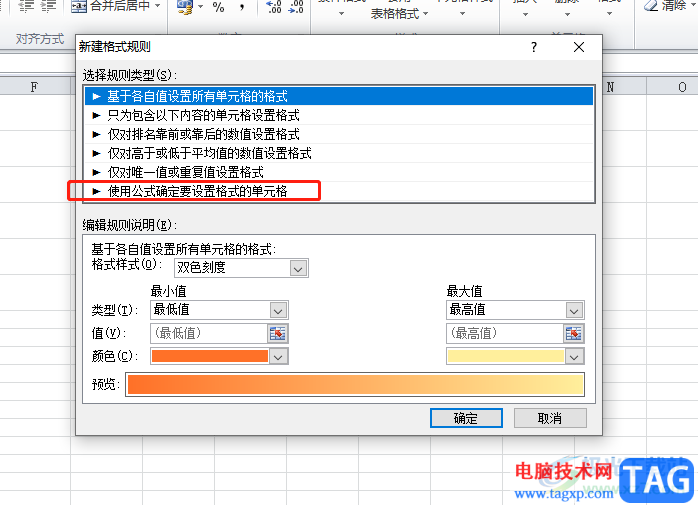Image resolution: width=698 pixels, height=505 pixels.
Task: Click the 对齐方式 group label
Action: tap(40, 39)
